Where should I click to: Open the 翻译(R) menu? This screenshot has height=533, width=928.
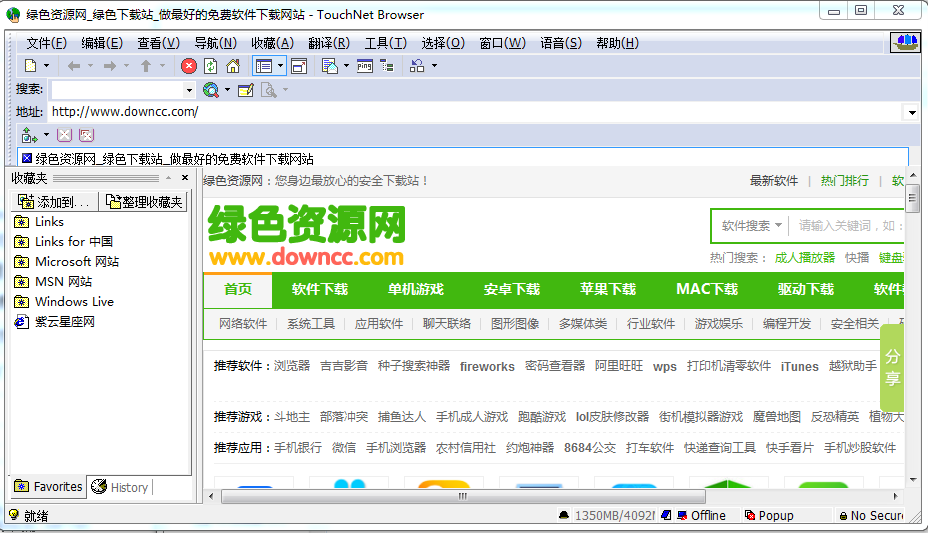point(329,43)
